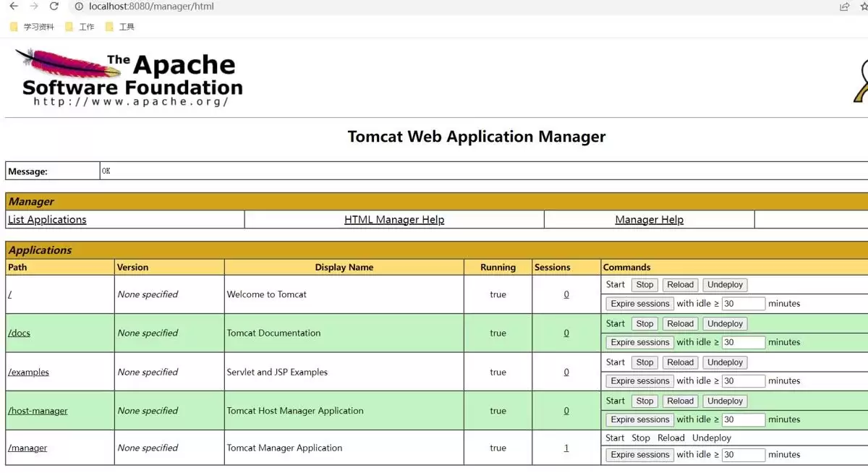Click the share icon in the address bar
The image size is (868, 473).
pos(844,7)
